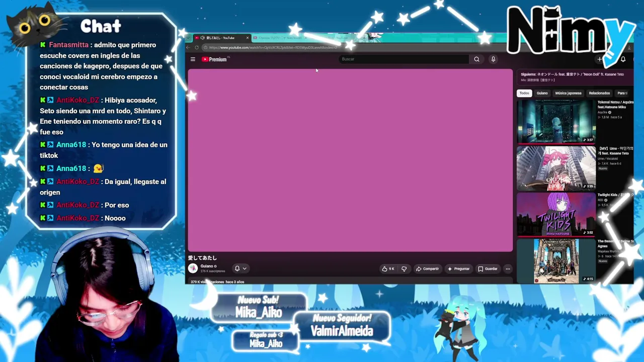Focus the Buscar search field
This screenshot has height=362, width=644.
404,59
